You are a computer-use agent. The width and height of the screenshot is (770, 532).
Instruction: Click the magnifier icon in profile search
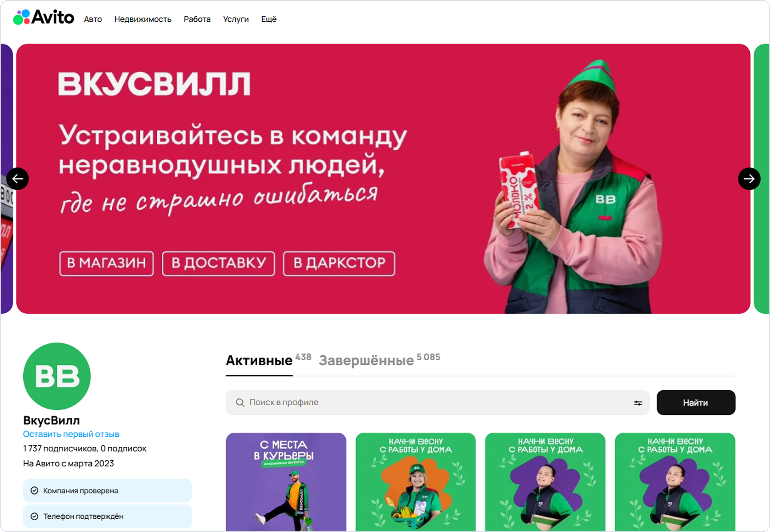[240, 403]
